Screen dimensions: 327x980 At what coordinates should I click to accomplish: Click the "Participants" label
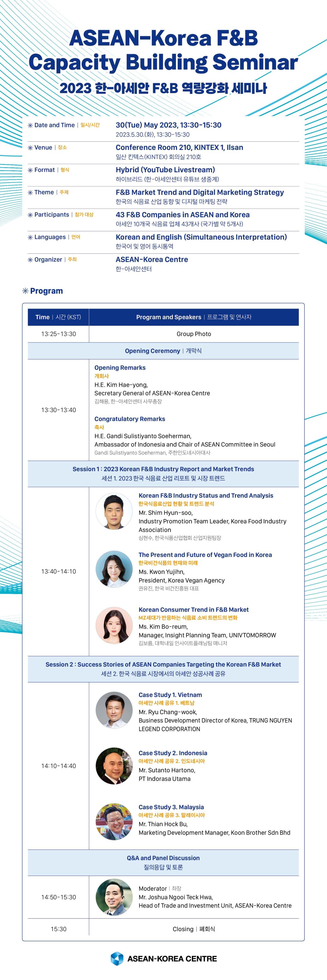(52, 215)
